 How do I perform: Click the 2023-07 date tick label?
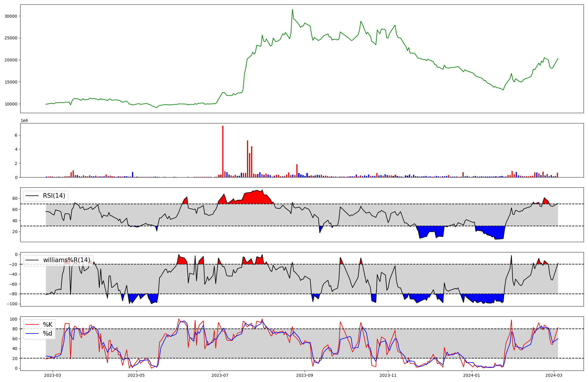(220, 375)
